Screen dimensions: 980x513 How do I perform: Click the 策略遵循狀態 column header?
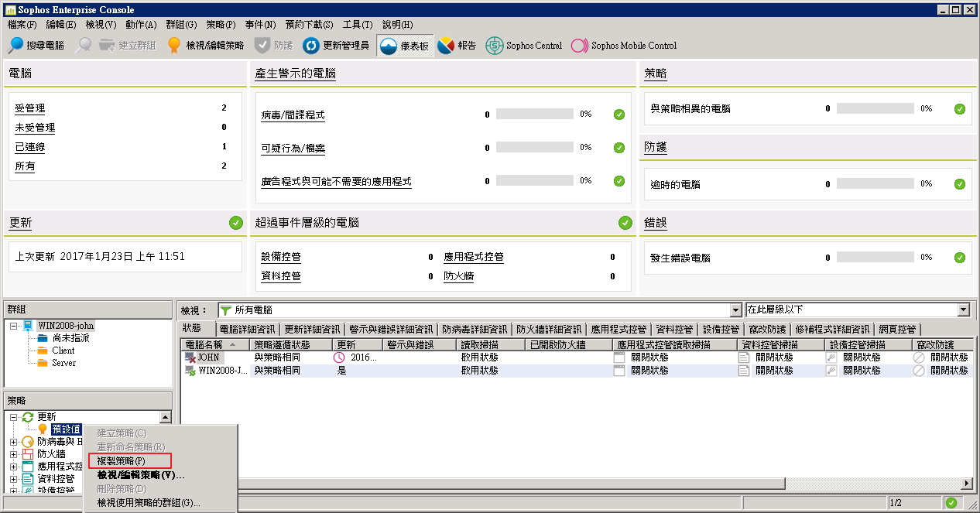pyautogui.click(x=291, y=345)
